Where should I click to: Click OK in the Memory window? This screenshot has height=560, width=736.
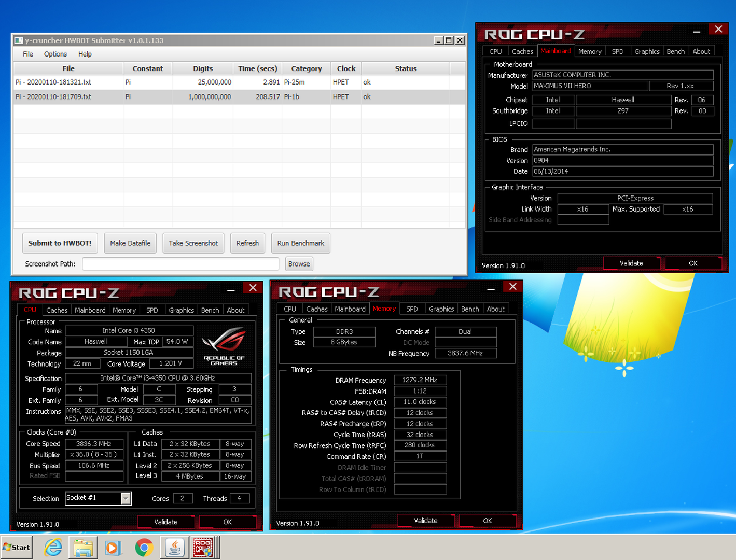(x=488, y=521)
